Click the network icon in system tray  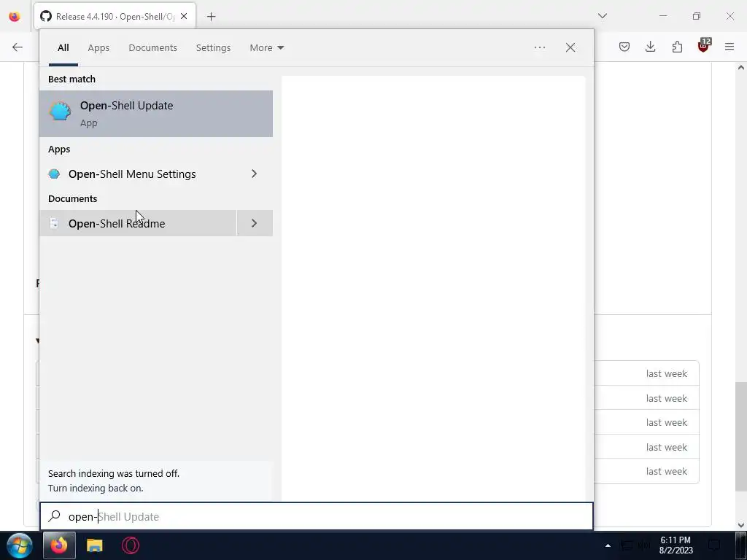(x=627, y=545)
